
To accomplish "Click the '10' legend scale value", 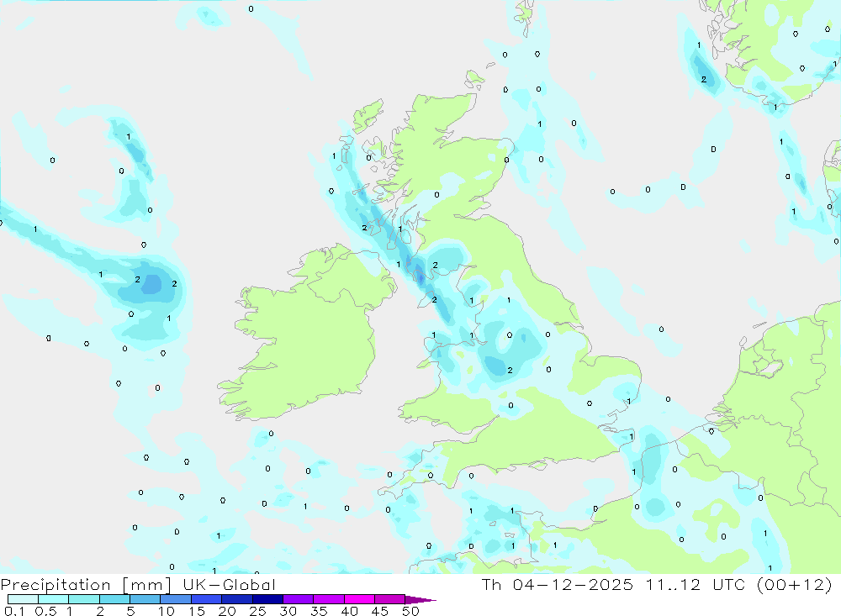I will (167, 611).
